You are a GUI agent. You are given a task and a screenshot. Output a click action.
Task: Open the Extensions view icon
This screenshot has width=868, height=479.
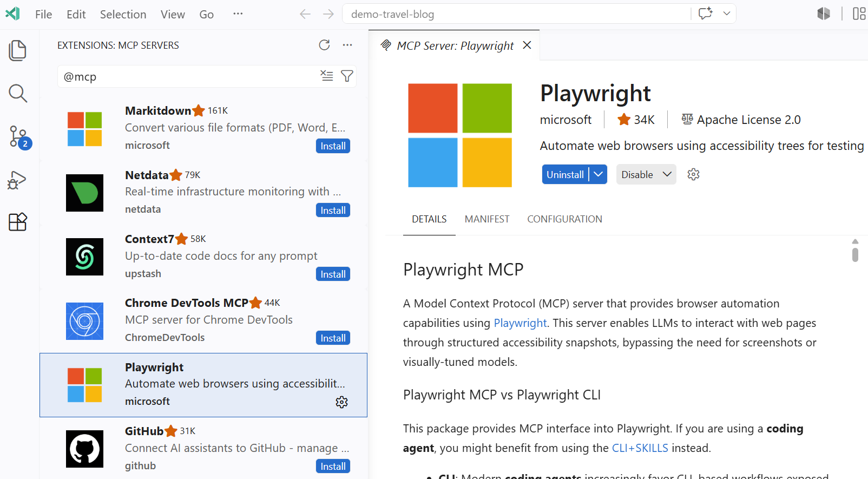point(18,222)
